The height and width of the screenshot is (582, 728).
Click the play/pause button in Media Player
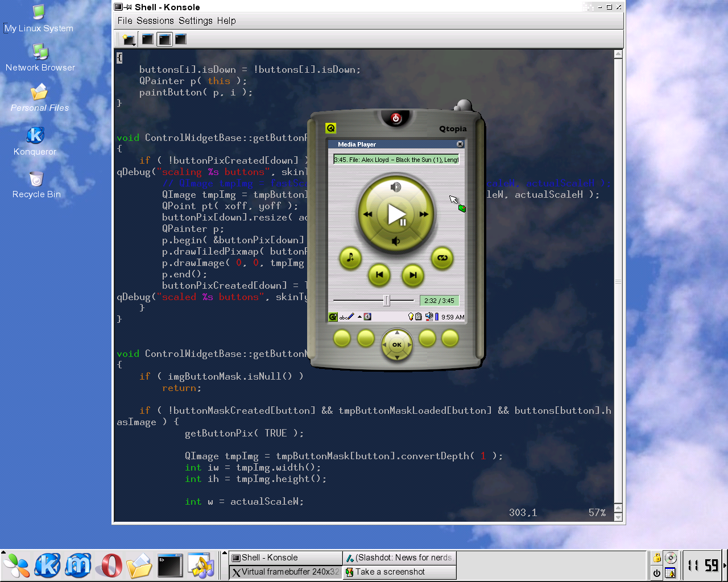pos(396,215)
